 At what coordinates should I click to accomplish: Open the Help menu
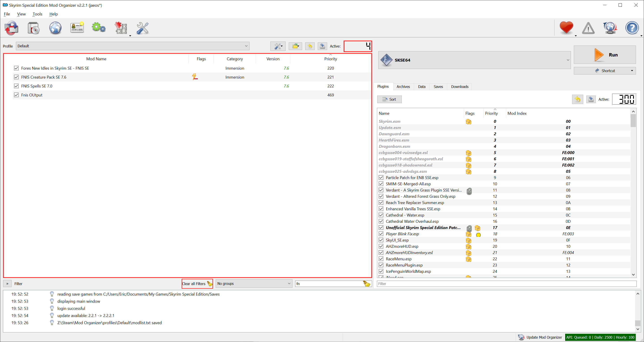click(x=53, y=14)
